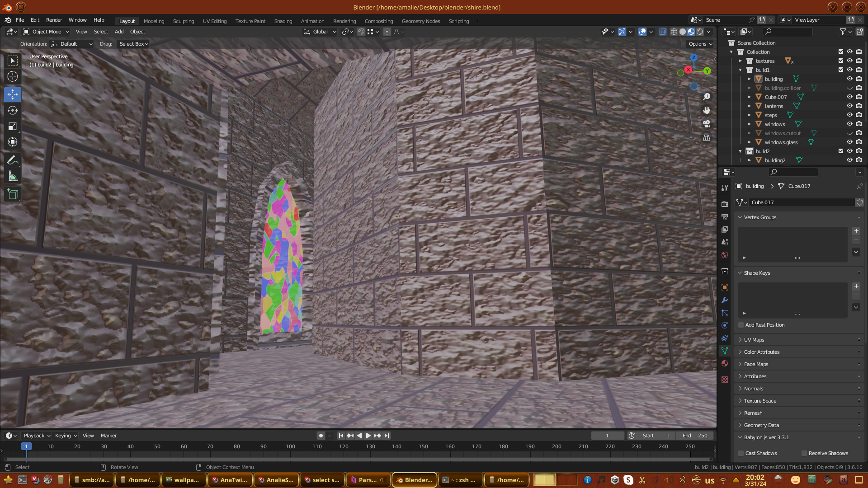Select the Scale tool
Viewport: 868px width, 488px height.
click(13, 127)
